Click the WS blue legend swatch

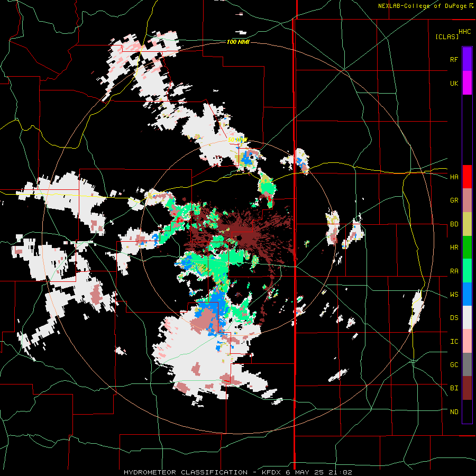[467, 294]
